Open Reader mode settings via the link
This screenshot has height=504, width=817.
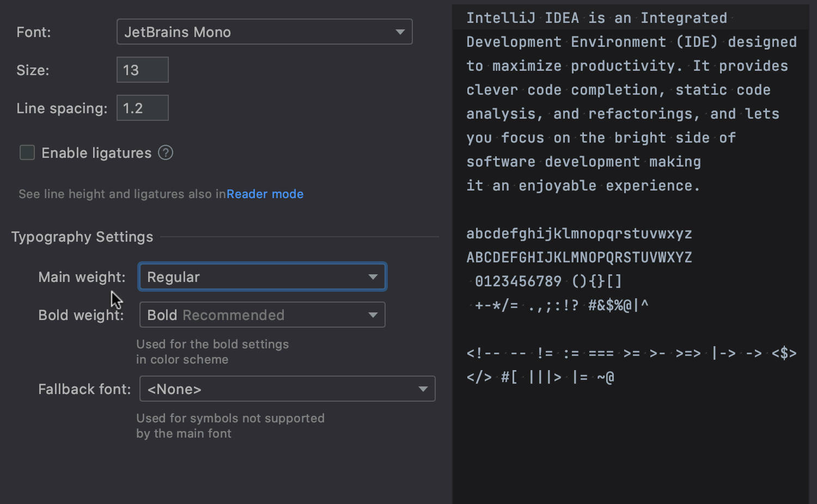click(x=265, y=194)
